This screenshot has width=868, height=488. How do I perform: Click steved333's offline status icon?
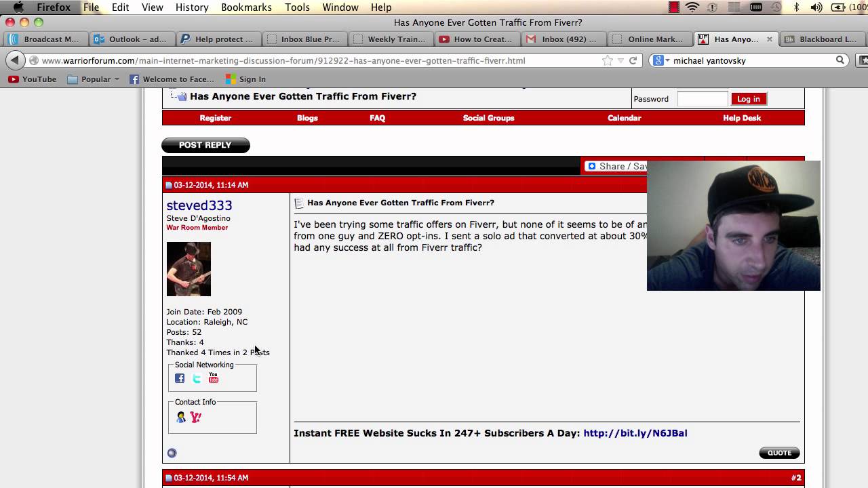(x=172, y=453)
